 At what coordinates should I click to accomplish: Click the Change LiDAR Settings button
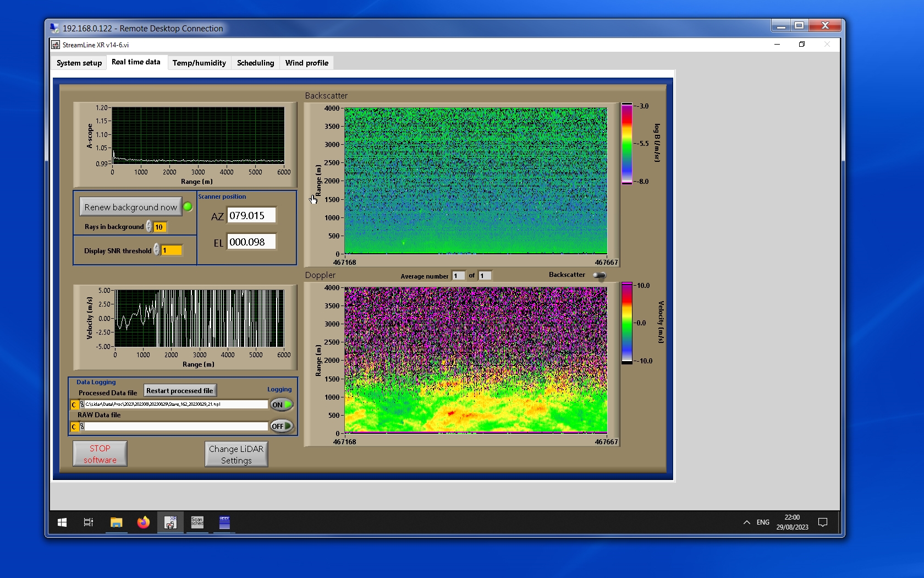click(x=236, y=455)
